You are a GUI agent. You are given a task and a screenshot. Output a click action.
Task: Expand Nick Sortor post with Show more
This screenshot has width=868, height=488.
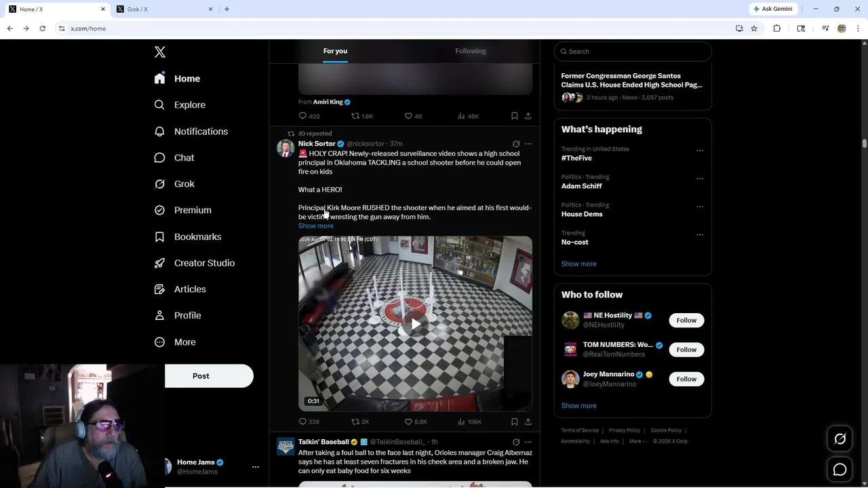pyautogui.click(x=316, y=226)
